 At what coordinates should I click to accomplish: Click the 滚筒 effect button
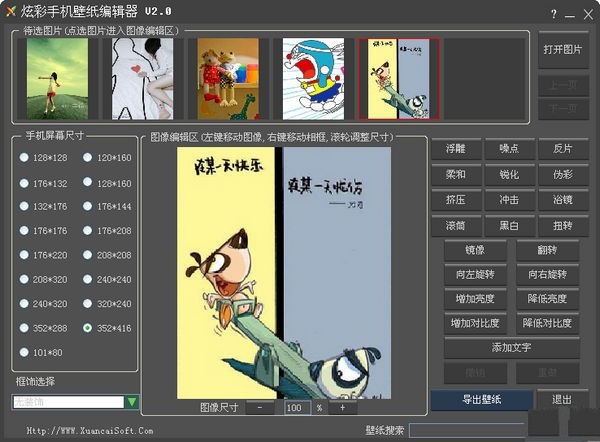[456, 226]
